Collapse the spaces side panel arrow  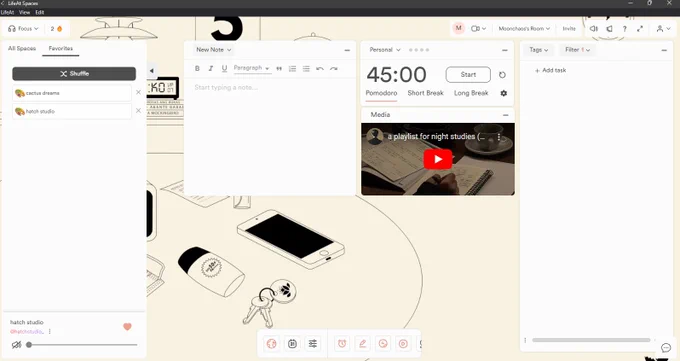tap(151, 71)
